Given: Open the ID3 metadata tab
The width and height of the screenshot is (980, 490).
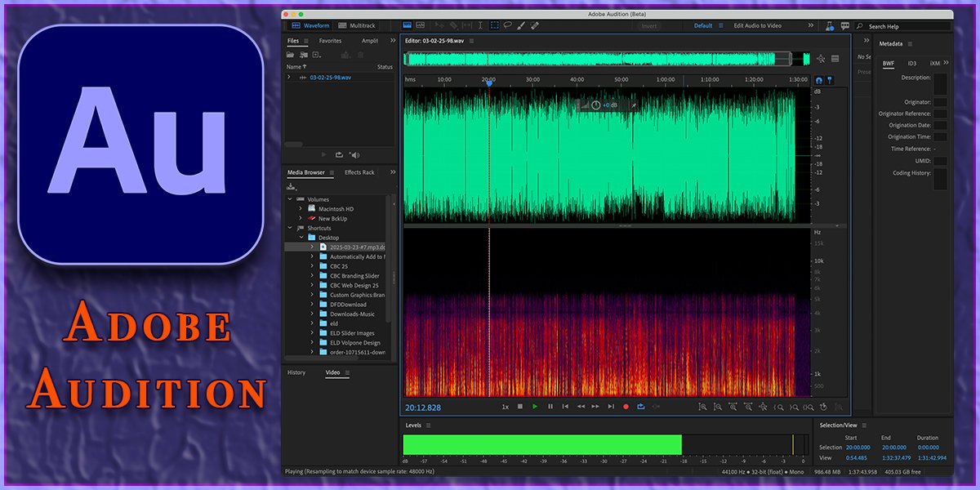Looking at the screenshot, I should point(912,63).
